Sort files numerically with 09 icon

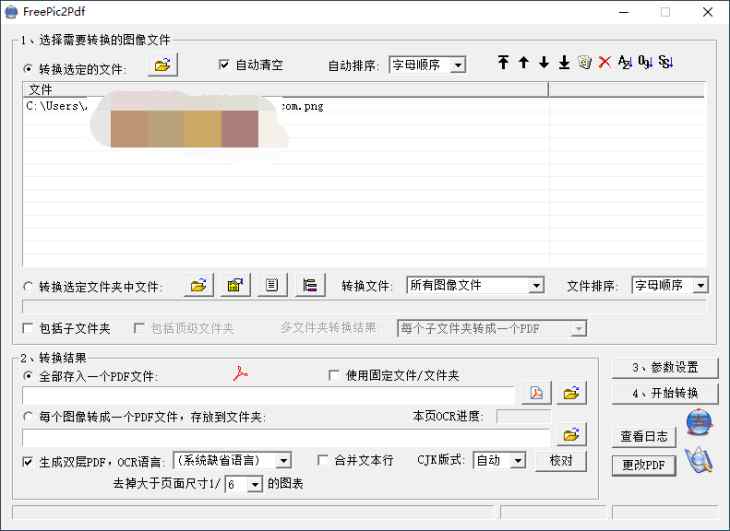(645, 62)
